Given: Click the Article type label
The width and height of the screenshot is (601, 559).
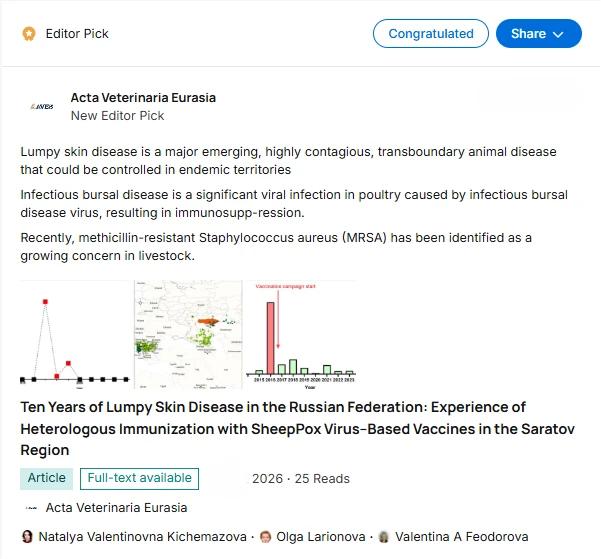Looking at the screenshot, I should (x=46, y=478).
